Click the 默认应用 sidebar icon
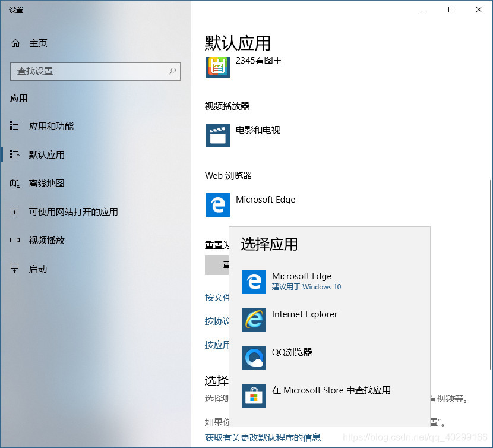 14,154
